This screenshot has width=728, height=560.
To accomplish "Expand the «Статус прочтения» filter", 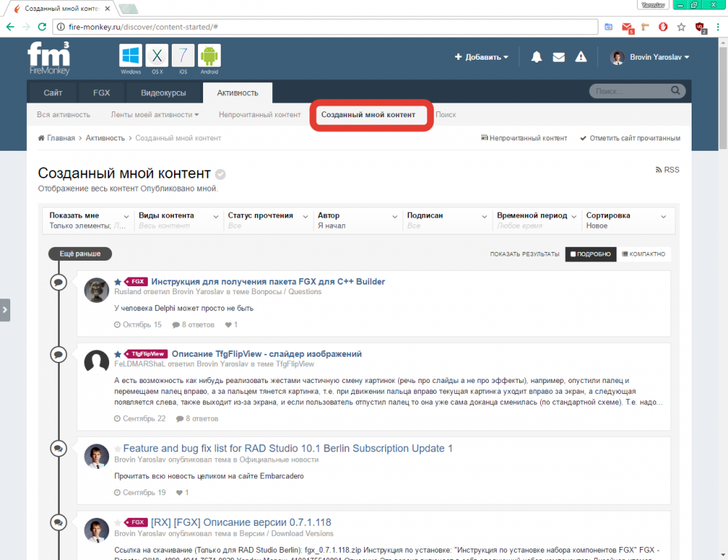I will pyautogui.click(x=268, y=221).
